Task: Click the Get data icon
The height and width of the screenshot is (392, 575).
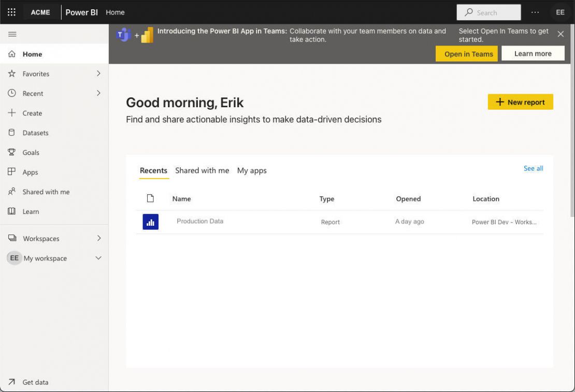Action: pyautogui.click(x=11, y=382)
